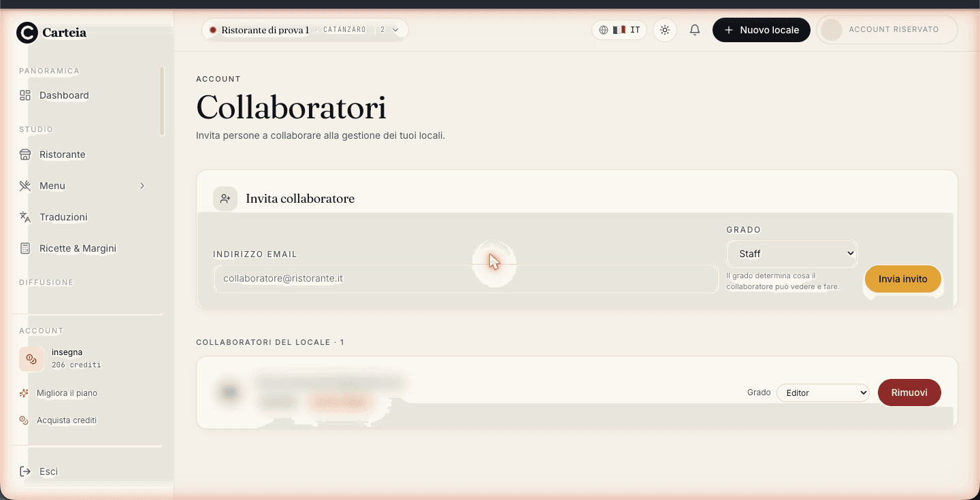Open the Dashboard grid icon
Screen dimensions: 980x500
tap(25, 95)
